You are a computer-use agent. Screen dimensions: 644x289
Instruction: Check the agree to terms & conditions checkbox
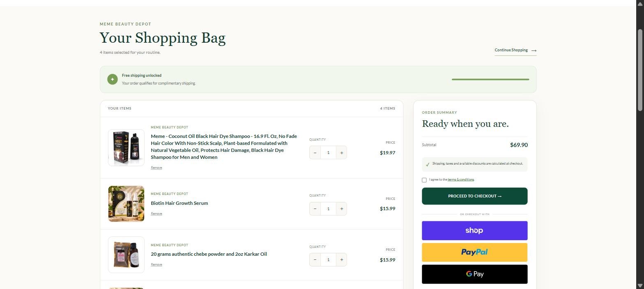click(424, 180)
